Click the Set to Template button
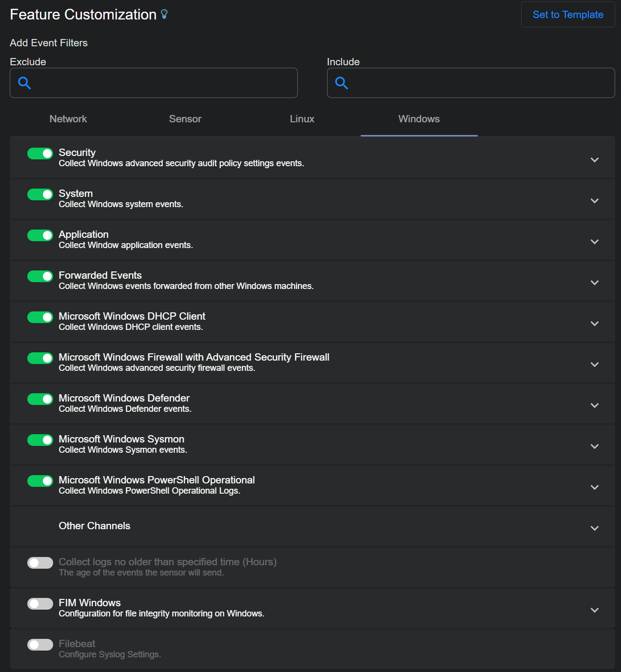The width and height of the screenshot is (621, 672). [x=567, y=15]
